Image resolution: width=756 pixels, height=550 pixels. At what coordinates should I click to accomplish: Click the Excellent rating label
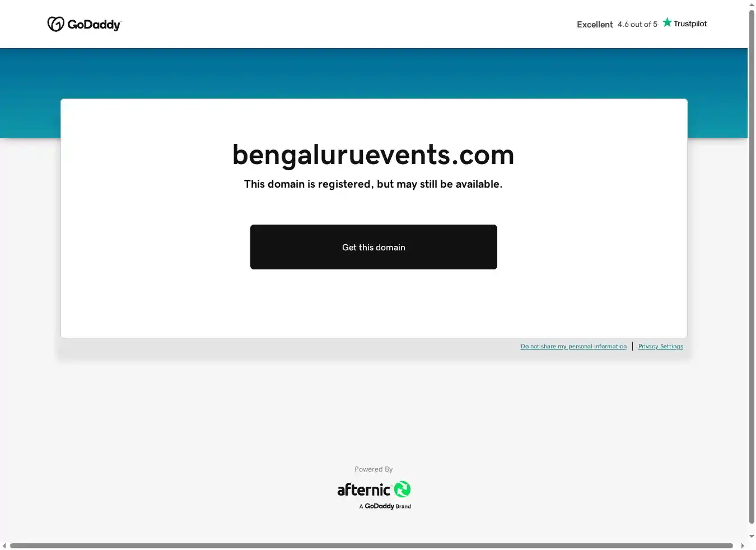coord(595,25)
